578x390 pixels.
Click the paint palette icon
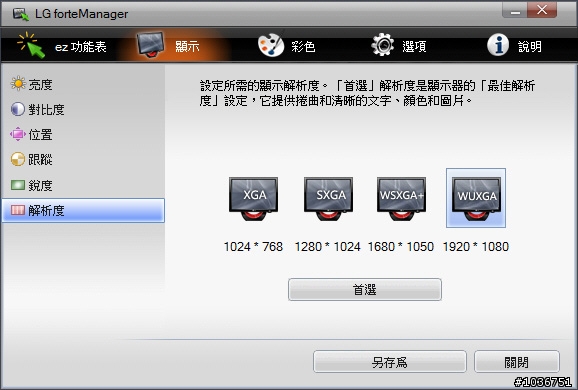click(x=271, y=45)
